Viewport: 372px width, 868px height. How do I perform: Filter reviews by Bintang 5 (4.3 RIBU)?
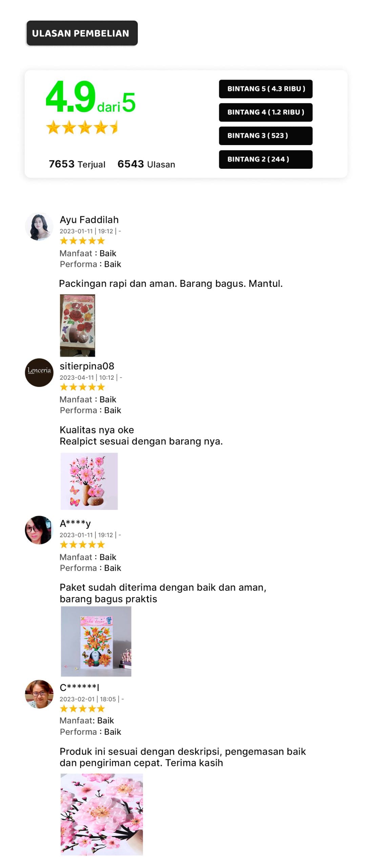coord(266,89)
